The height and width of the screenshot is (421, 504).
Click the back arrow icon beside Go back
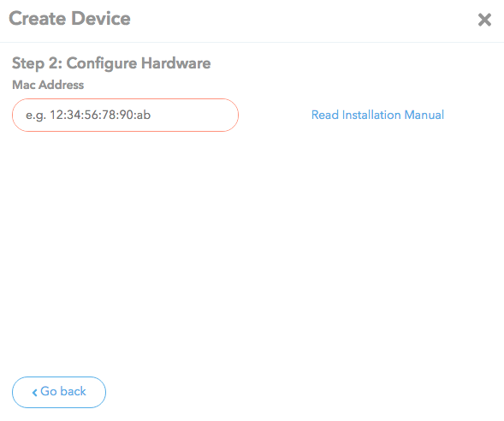point(35,393)
